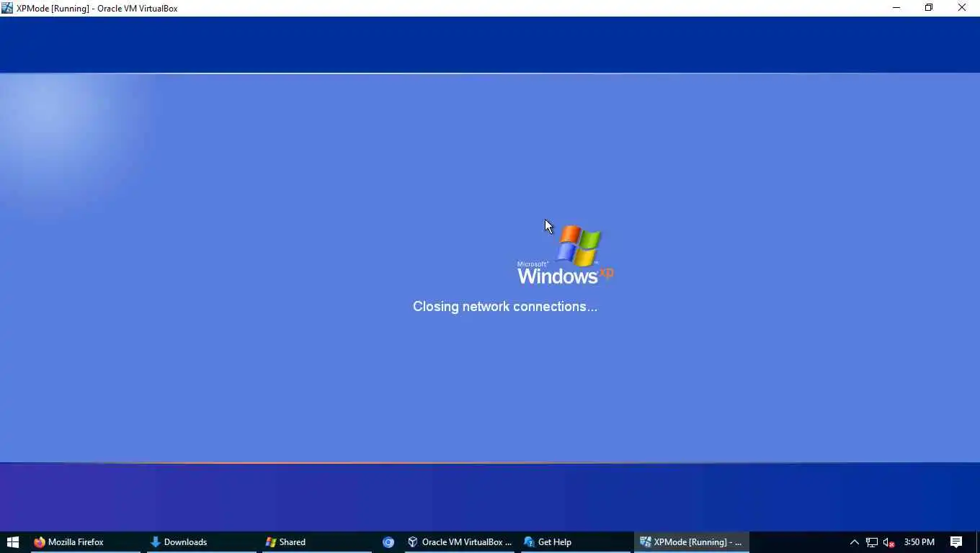980x553 pixels.
Task: Open the Get Help taskbar window
Action: (x=575, y=542)
